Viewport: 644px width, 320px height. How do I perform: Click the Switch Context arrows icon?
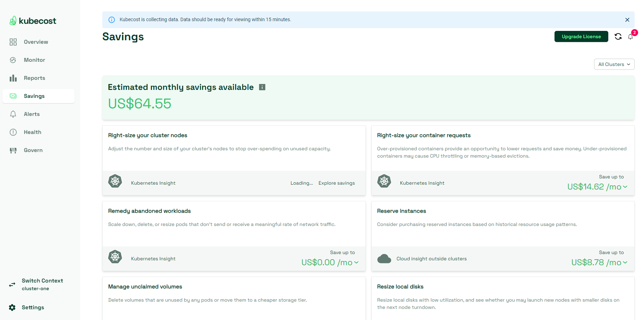12,285
